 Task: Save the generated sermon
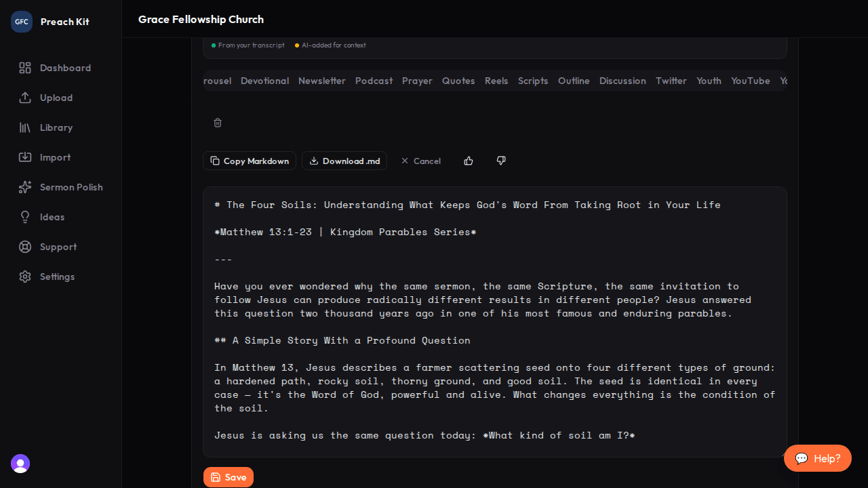228,476
